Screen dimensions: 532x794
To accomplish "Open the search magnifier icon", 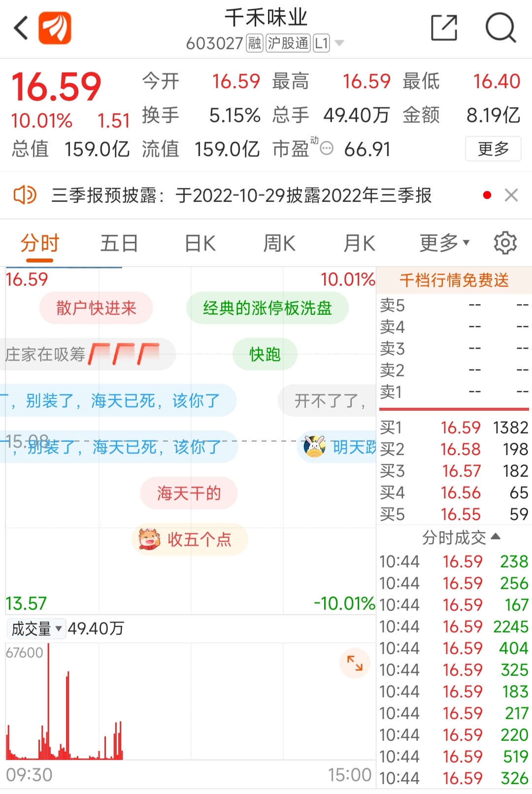I will tap(500, 28).
